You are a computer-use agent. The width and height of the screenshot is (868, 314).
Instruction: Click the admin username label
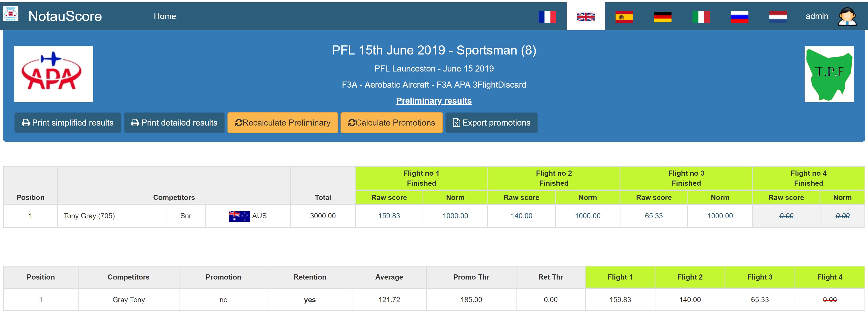coord(817,16)
